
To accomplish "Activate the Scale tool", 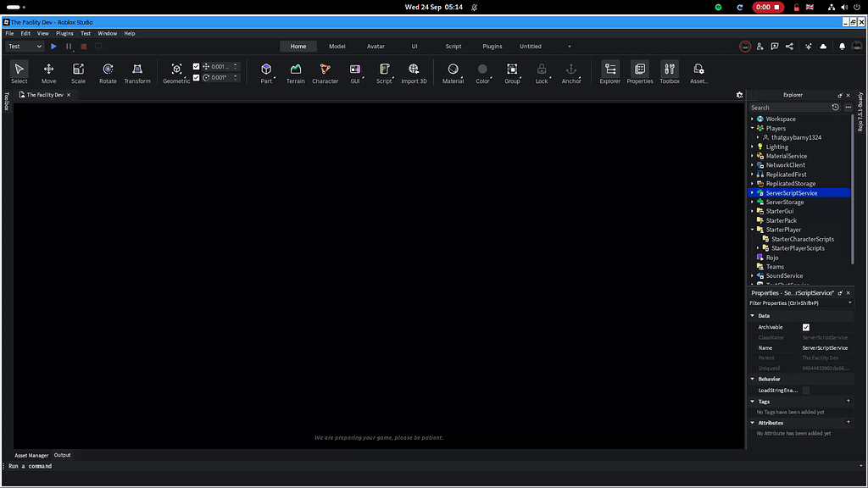I will pyautogui.click(x=78, y=73).
